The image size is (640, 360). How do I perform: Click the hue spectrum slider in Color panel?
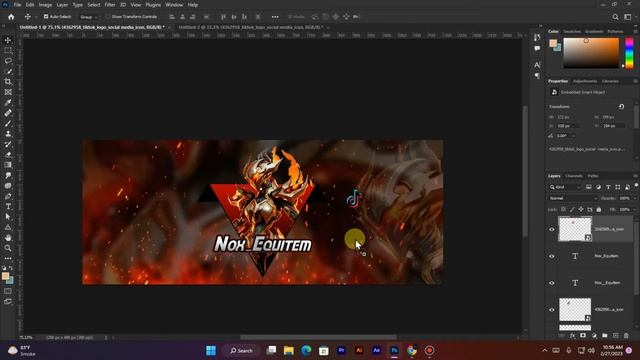(x=629, y=53)
